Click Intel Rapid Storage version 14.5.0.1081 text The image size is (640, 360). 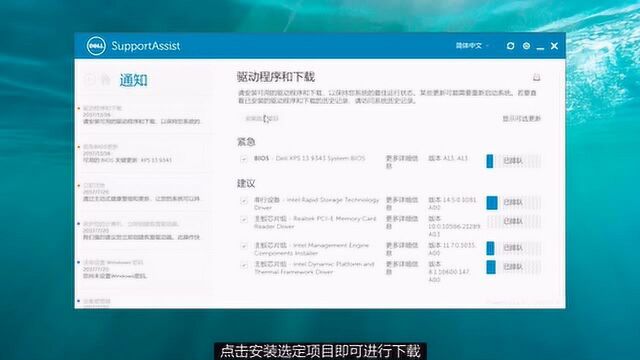point(452,204)
